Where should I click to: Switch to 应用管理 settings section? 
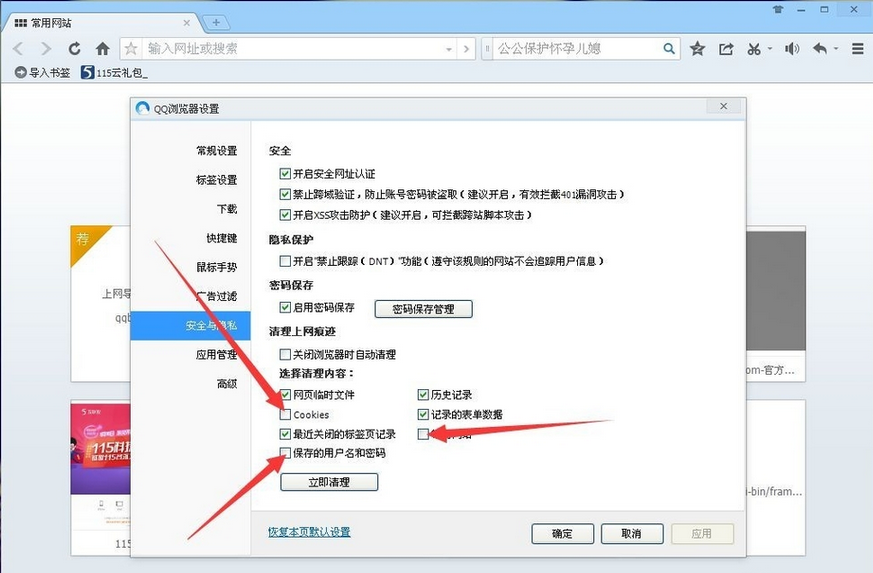pos(216,354)
